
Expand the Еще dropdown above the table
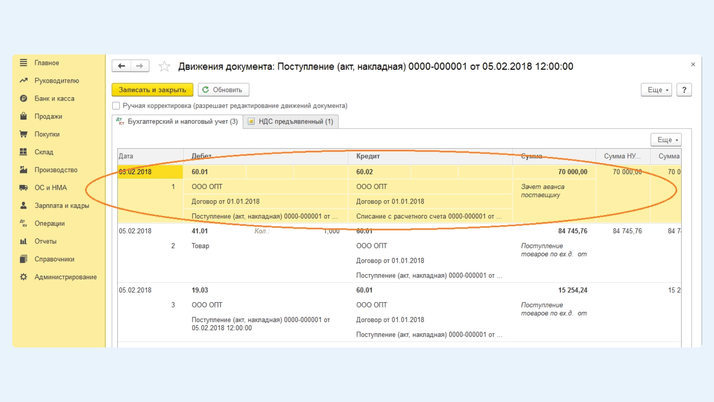click(x=666, y=140)
